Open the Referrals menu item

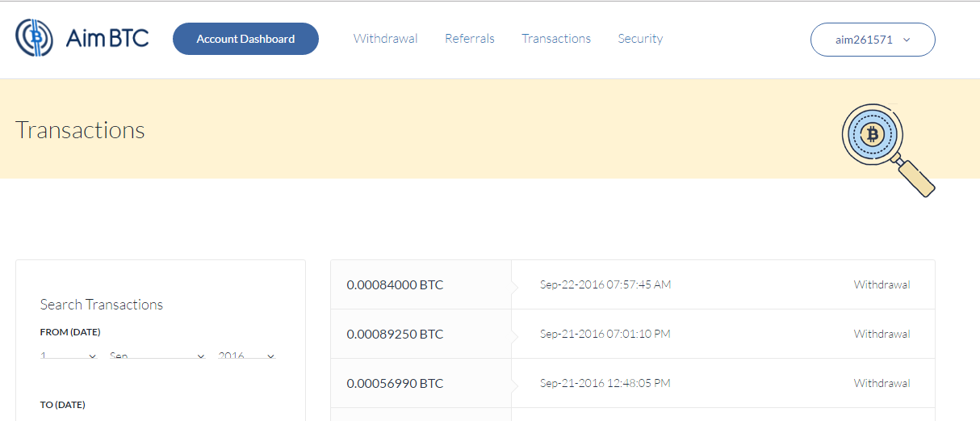tap(469, 39)
